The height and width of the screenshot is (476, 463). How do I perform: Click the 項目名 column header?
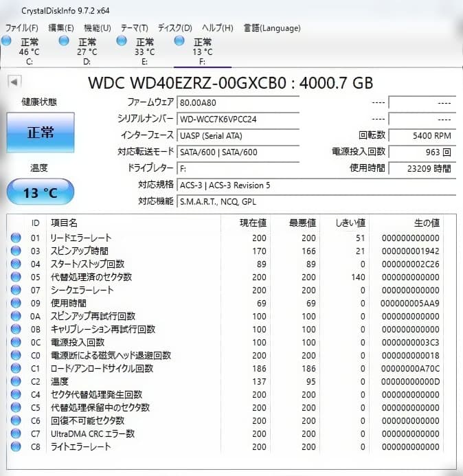tap(64, 223)
